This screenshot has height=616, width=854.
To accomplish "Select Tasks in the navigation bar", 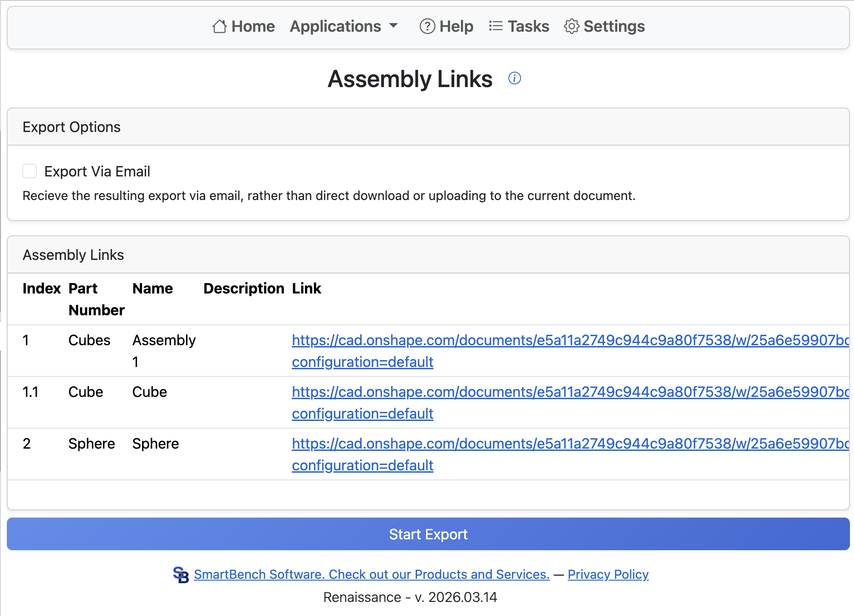I will [528, 26].
